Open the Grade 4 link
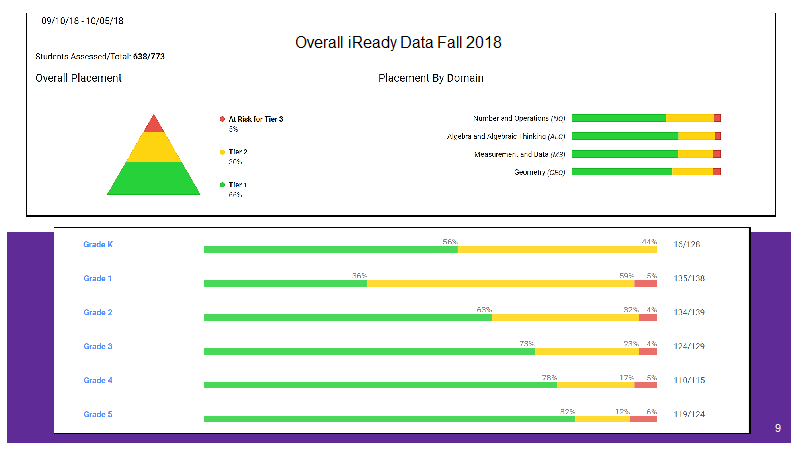Screen dimensions: 800x450 point(98,380)
